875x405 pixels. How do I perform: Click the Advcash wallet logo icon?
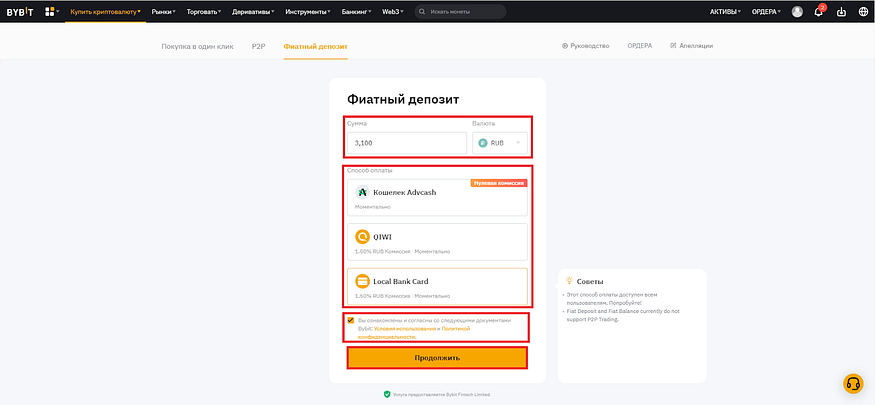pos(363,192)
